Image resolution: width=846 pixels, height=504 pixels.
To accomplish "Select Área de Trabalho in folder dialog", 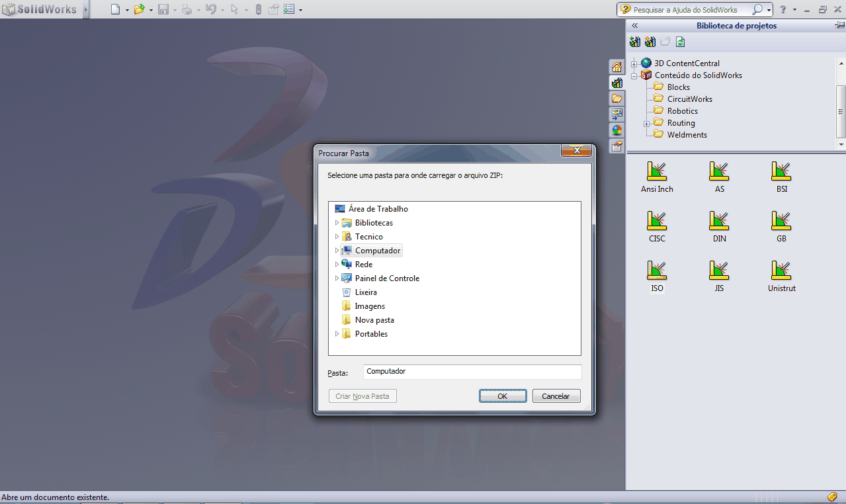I will [x=372, y=209].
